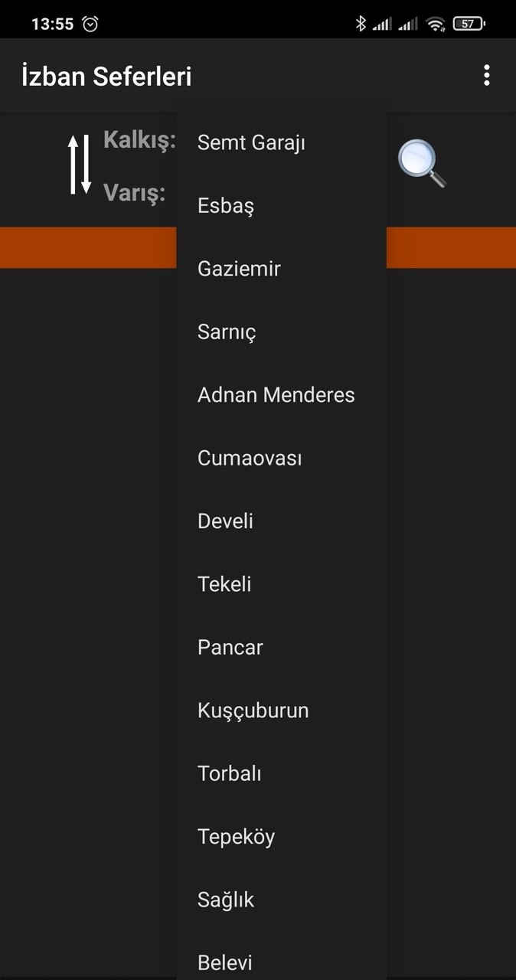This screenshot has height=980, width=516.
Task: Tap the swap direction arrows icon
Action: pos(79,163)
